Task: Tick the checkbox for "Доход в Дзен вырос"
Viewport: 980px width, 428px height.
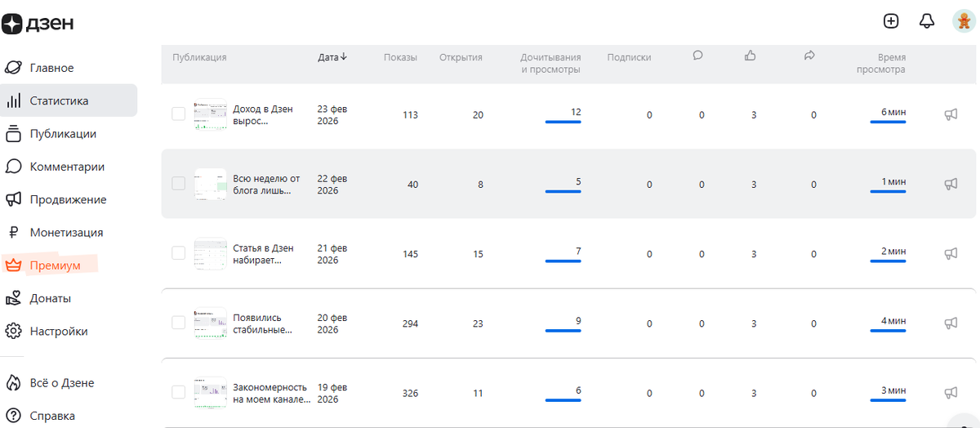Action: tap(178, 114)
